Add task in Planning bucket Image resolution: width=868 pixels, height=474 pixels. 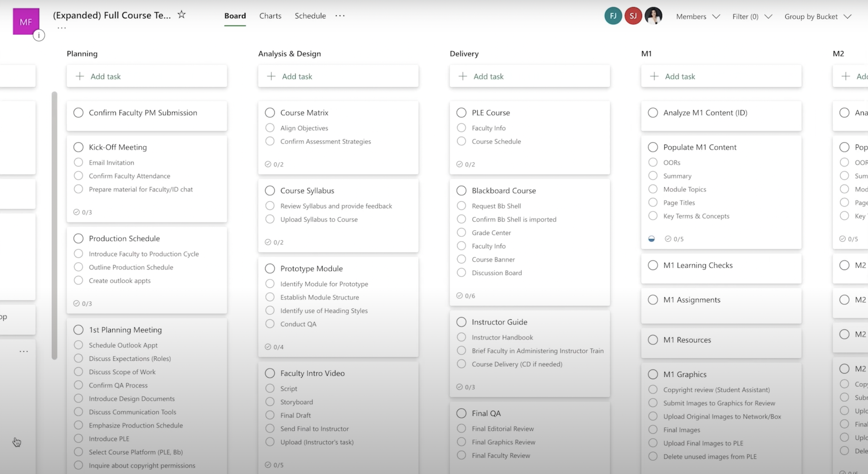coord(147,76)
